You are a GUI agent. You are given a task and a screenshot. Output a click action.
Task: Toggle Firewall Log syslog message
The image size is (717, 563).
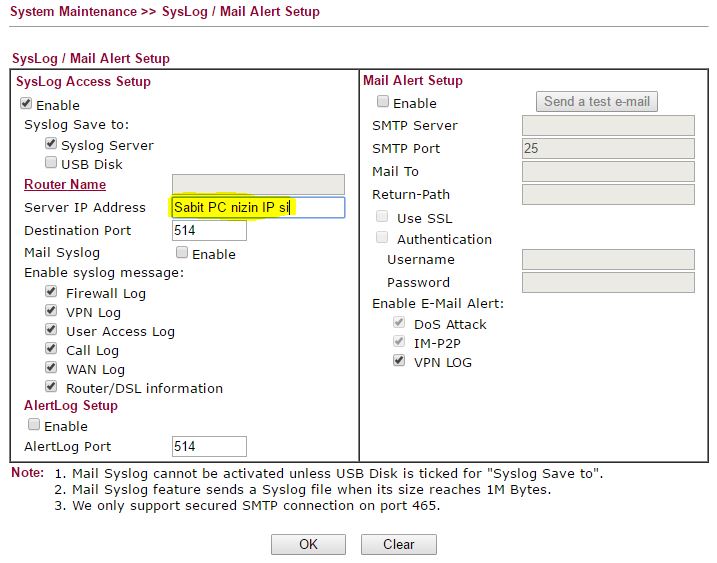pos(51,292)
